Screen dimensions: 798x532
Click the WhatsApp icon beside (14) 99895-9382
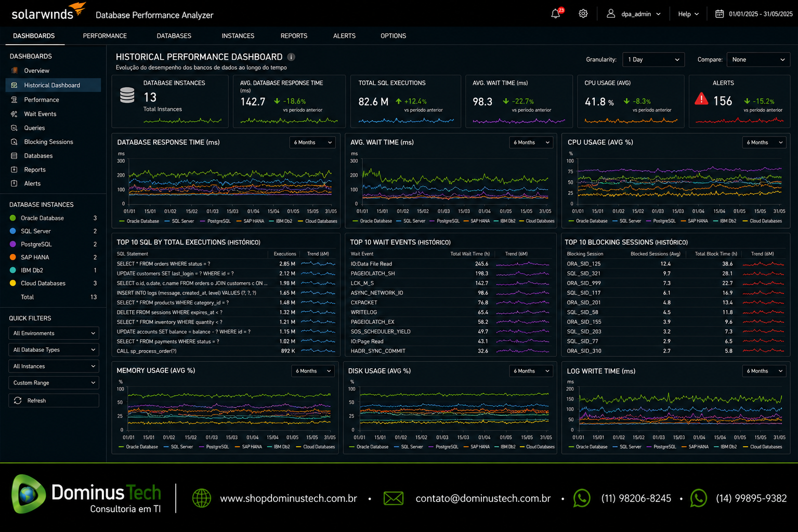click(x=699, y=498)
